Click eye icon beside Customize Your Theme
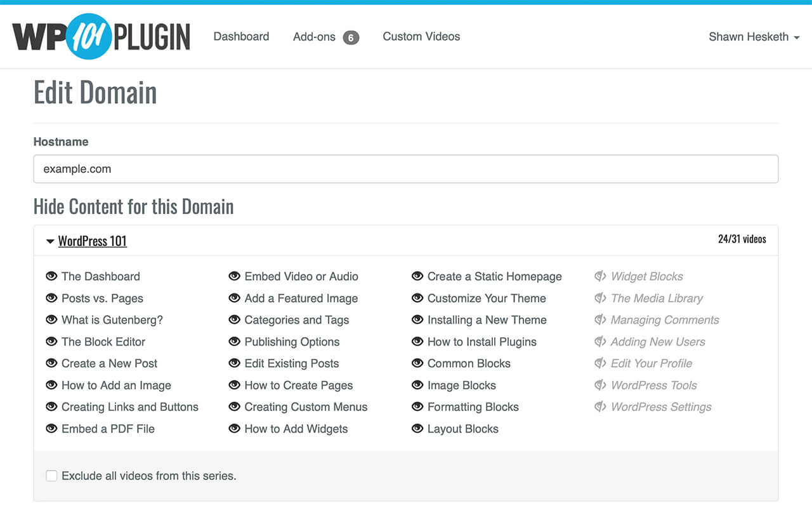The width and height of the screenshot is (812, 508). coord(417,298)
